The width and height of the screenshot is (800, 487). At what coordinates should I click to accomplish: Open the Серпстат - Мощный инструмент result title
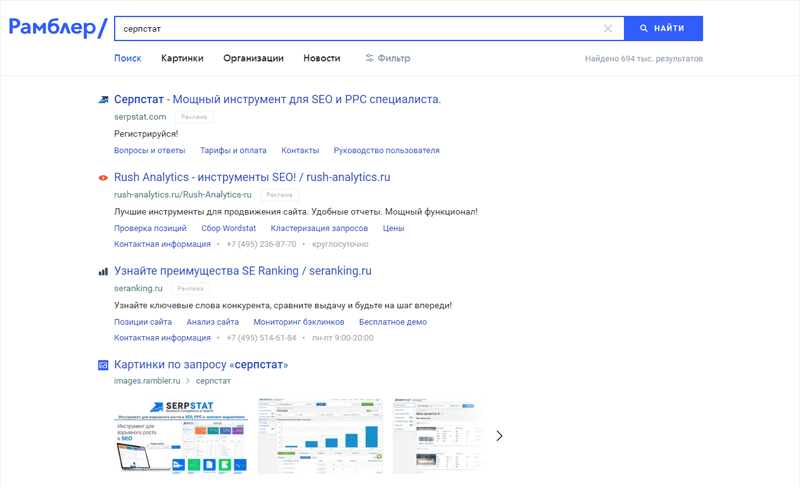(277, 99)
